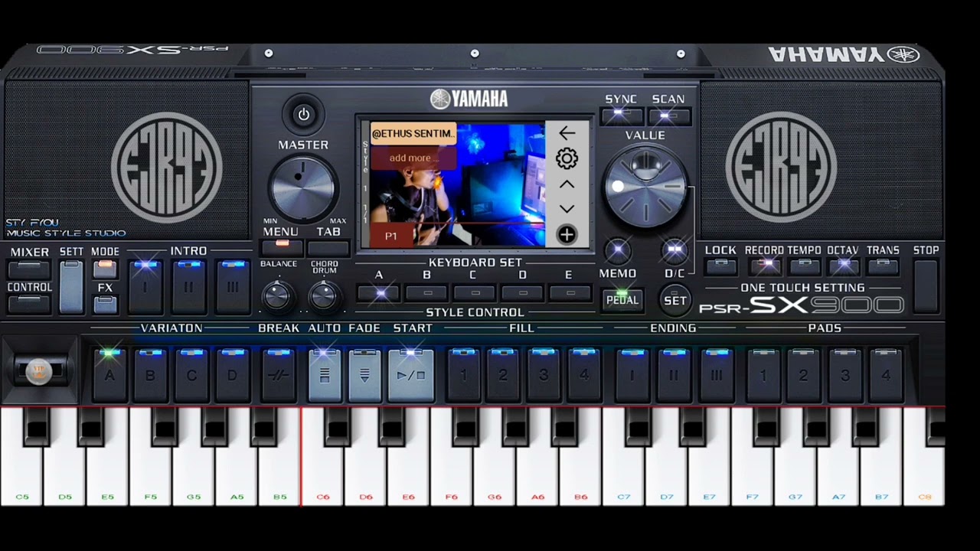Click the up chevron on the display
This screenshot has height=551, width=980.
(567, 184)
